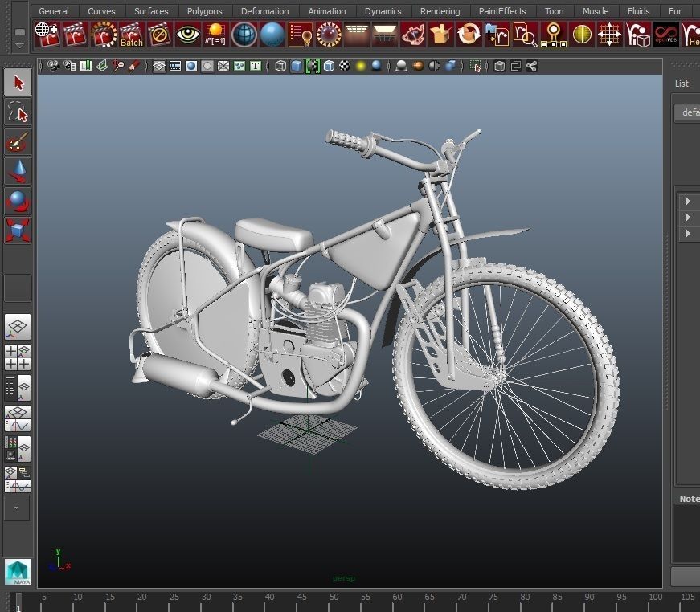This screenshot has height=612, width=700.
Task: Select the Curves shelf tab
Action: 101,11
